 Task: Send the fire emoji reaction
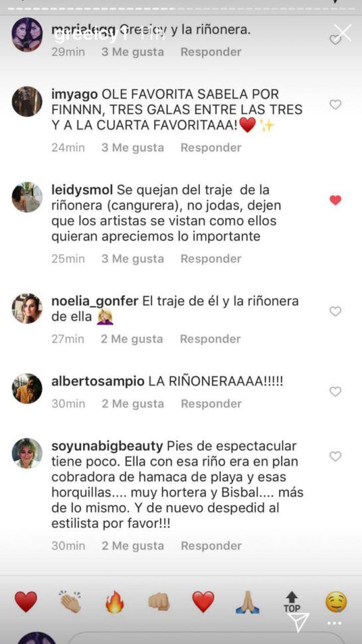114,602
